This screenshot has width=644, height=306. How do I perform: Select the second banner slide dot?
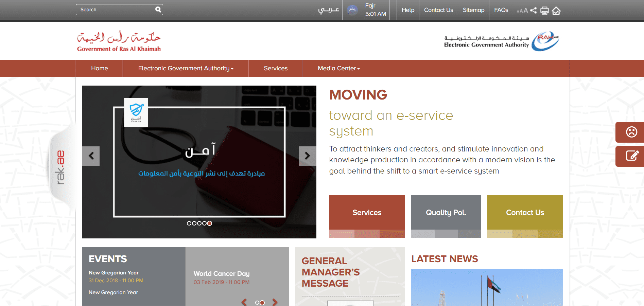[x=194, y=223]
